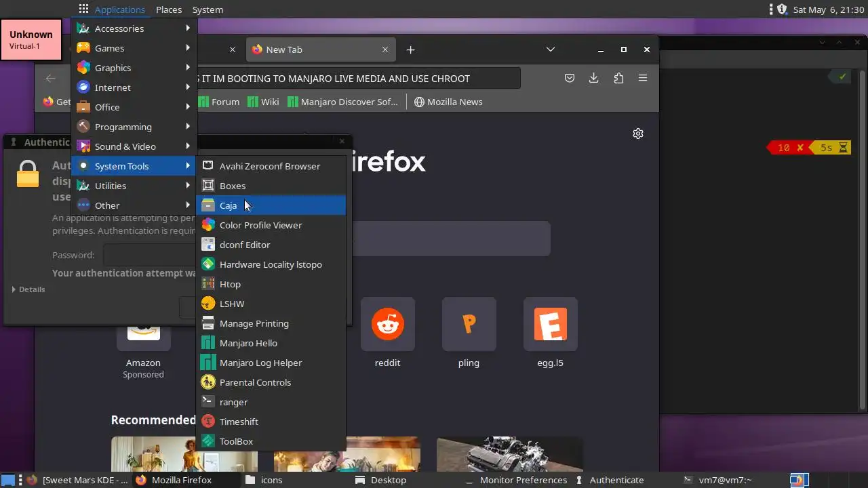Switch to the New Tab tab

point(319,49)
